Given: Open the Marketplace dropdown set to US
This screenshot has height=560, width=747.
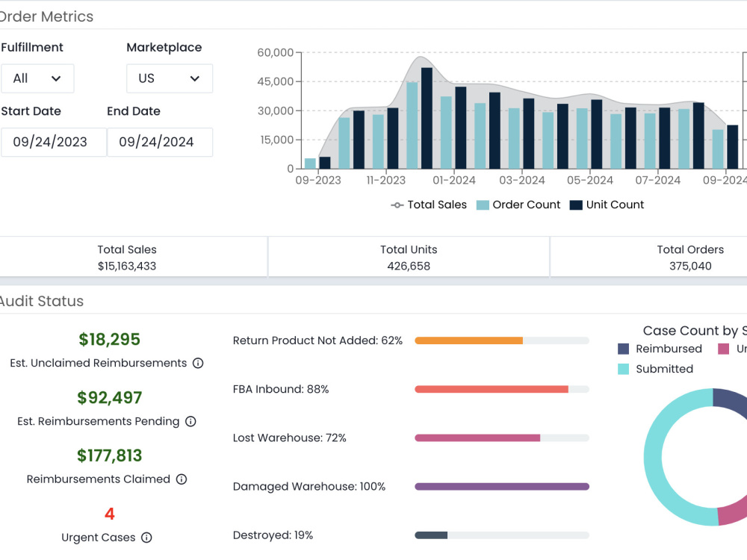Looking at the screenshot, I should 170,78.
